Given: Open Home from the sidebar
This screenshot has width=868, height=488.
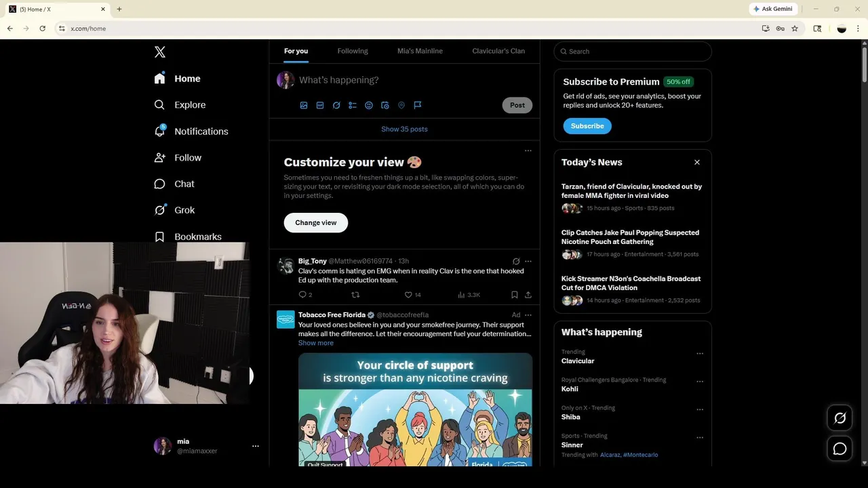Looking at the screenshot, I should pyautogui.click(x=177, y=79).
